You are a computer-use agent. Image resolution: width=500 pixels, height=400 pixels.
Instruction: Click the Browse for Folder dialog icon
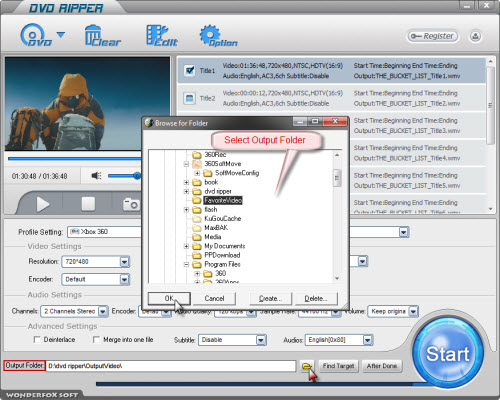pos(149,123)
